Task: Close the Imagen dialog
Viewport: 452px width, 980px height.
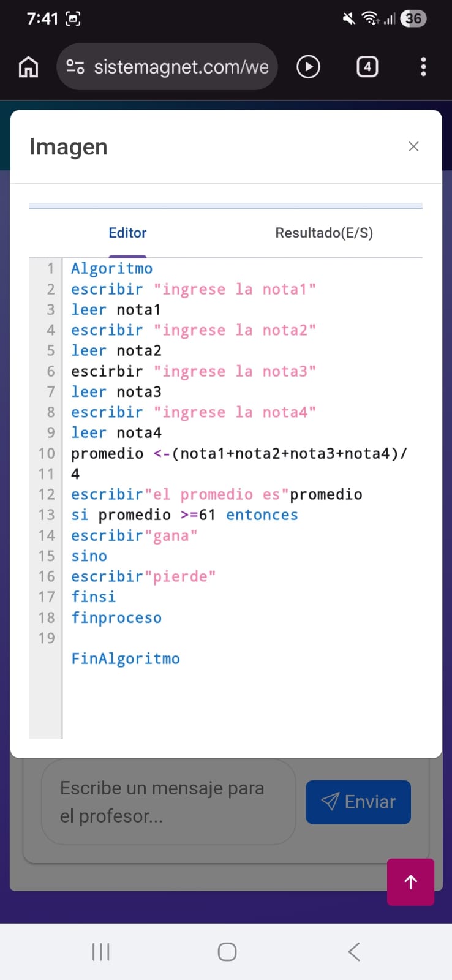Action: pos(413,146)
